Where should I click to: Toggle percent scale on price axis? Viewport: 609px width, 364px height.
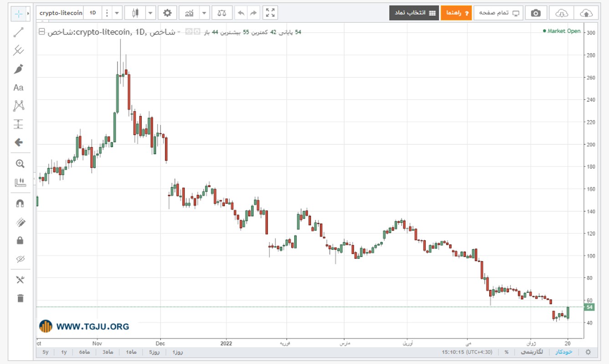coord(506,352)
